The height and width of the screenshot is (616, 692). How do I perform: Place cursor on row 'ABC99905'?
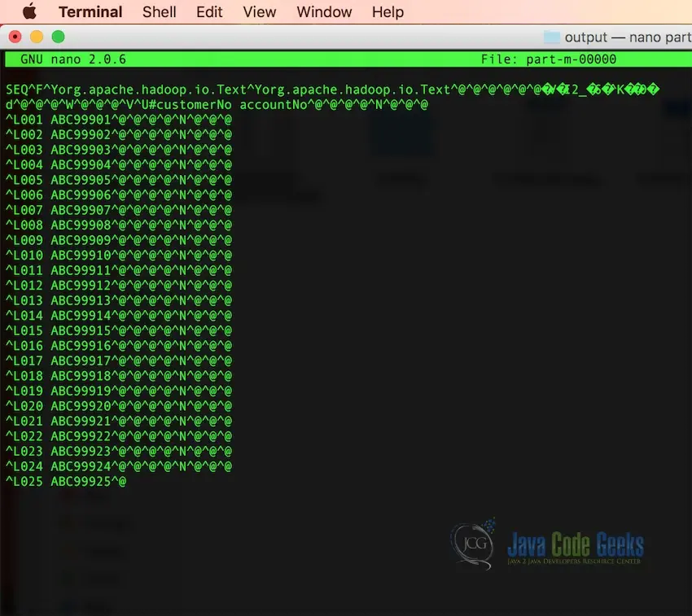pos(118,180)
